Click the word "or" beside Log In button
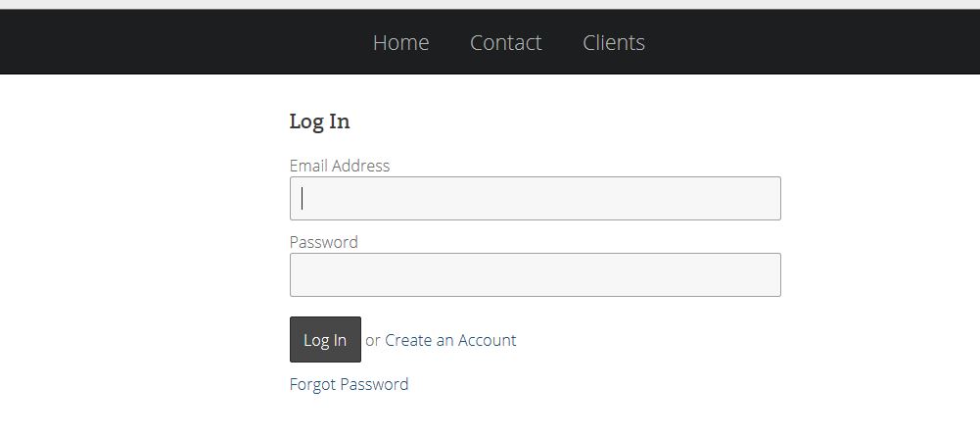The image size is (980, 436). (x=372, y=341)
